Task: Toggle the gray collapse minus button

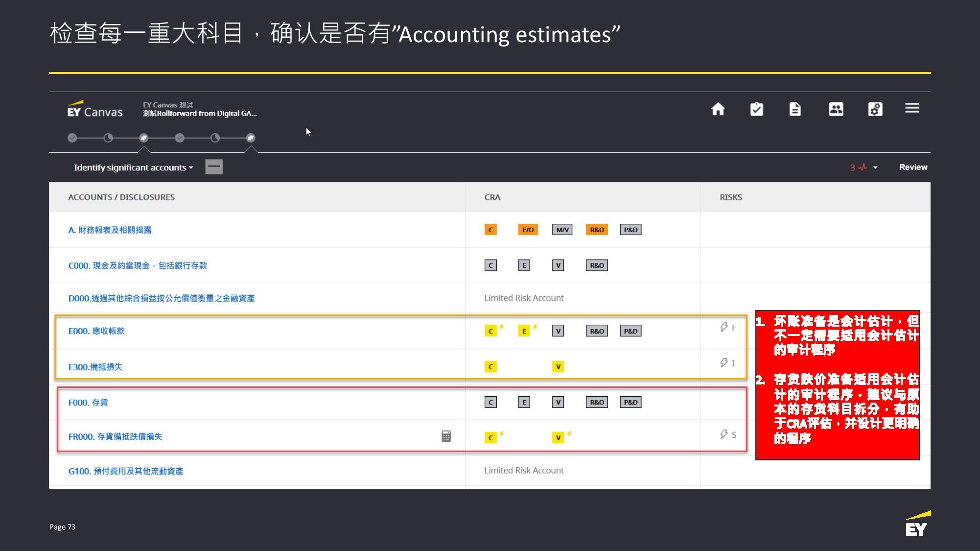Action: pos(214,167)
